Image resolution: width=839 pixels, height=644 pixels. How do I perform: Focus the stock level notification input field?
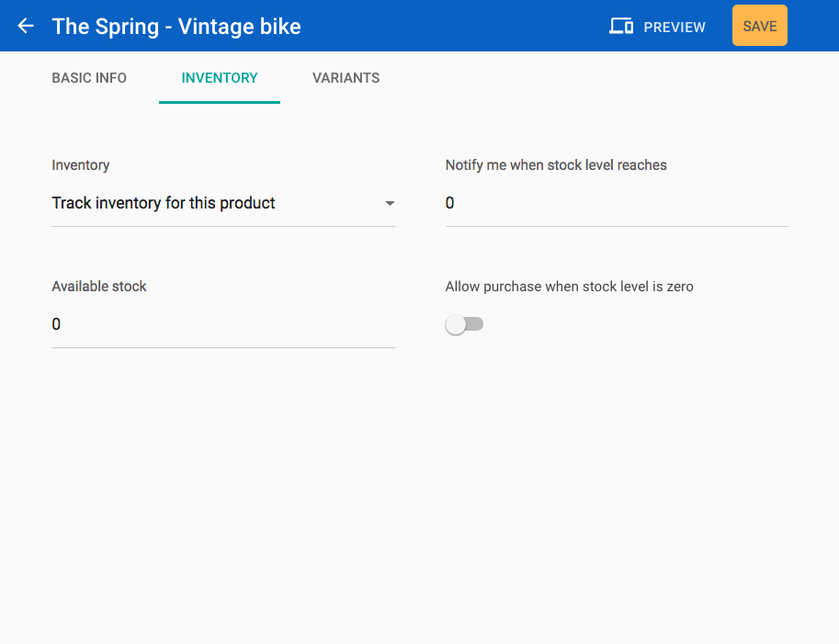click(617, 203)
